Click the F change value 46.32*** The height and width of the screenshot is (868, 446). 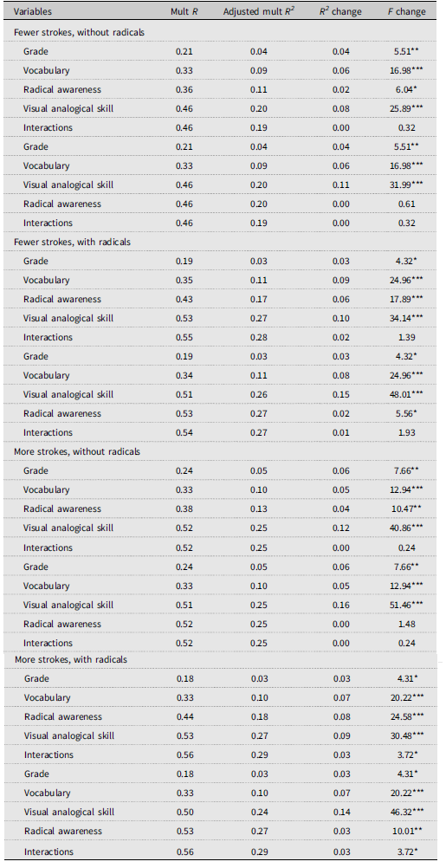click(407, 812)
